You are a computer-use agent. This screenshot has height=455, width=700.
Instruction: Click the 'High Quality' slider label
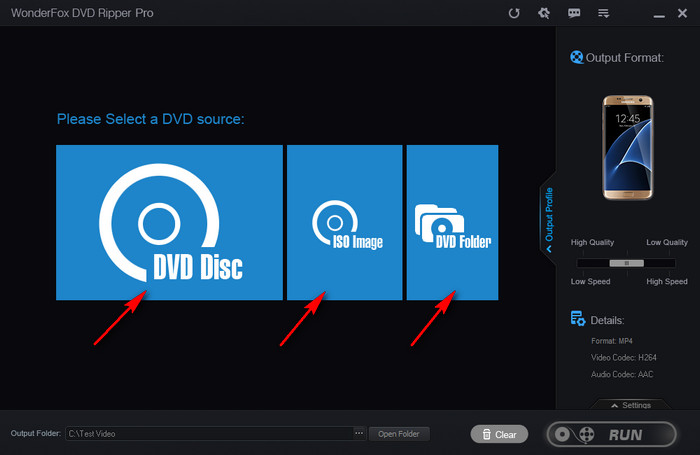[x=592, y=242]
